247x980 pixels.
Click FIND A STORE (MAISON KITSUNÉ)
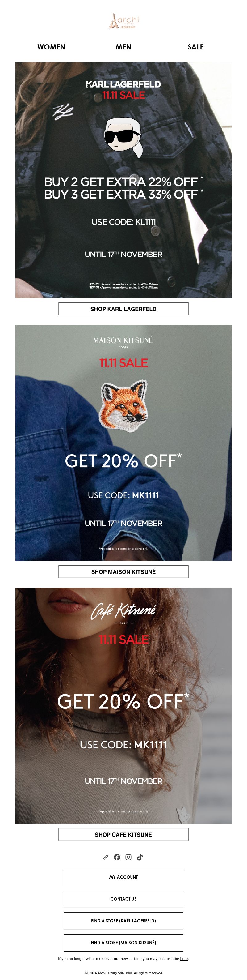[x=124, y=943]
